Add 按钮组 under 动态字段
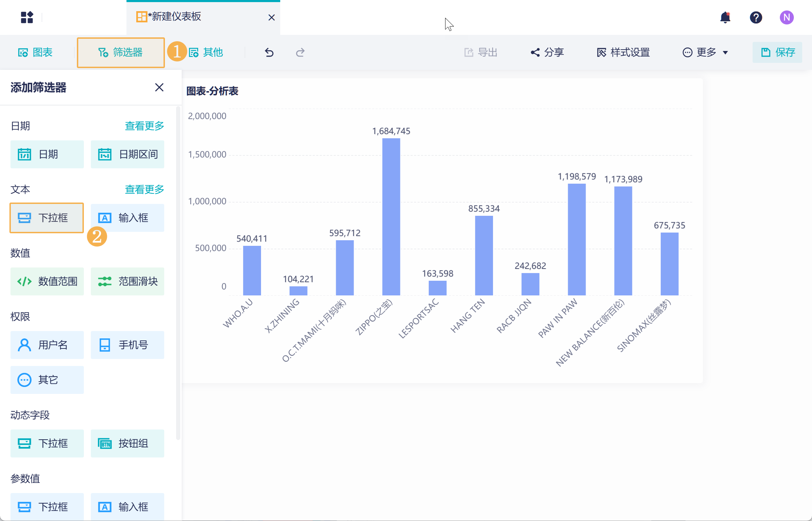This screenshot has width=812, height=521. [128, 443]
